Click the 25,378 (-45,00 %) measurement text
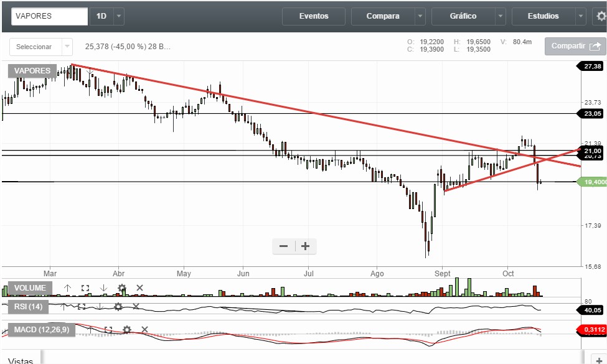The height and width of the screenshot is (364, 607). click(x=128, y=47)
